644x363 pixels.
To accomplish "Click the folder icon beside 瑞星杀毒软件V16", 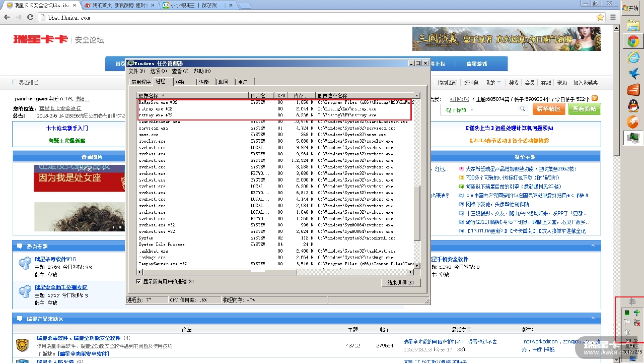I will [x=25, y=263].
